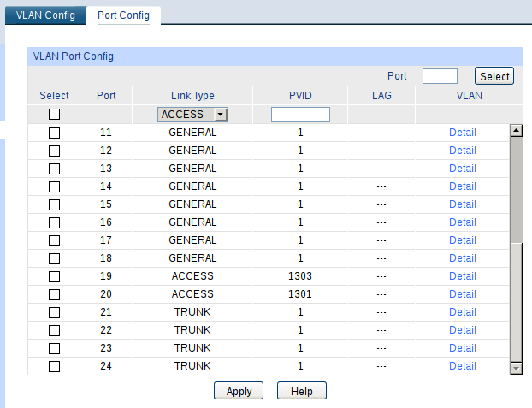Click the scrollbar up arrow

(x=516, y=130)
